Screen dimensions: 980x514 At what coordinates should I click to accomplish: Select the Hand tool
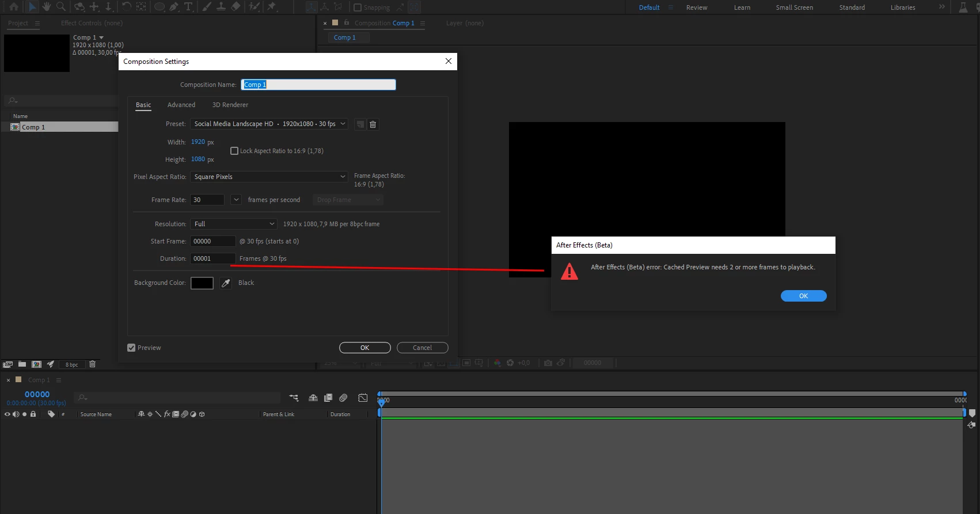click(47, 7)
